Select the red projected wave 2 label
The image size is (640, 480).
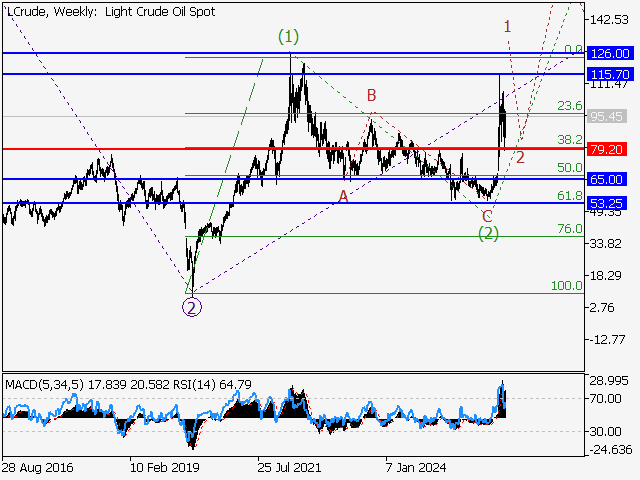(520, 156)
